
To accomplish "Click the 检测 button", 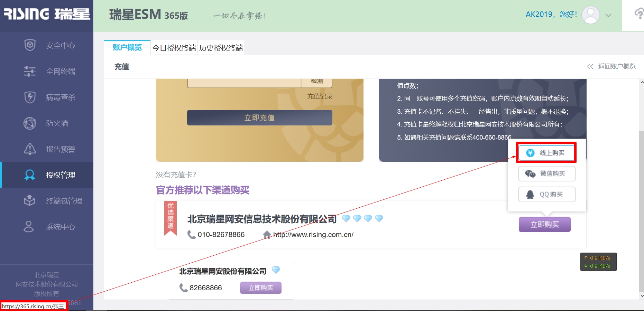I will 317,83.
